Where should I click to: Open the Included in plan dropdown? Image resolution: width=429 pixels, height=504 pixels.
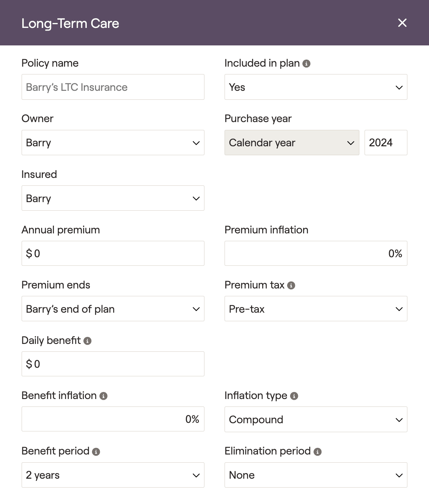coord(316,87)
